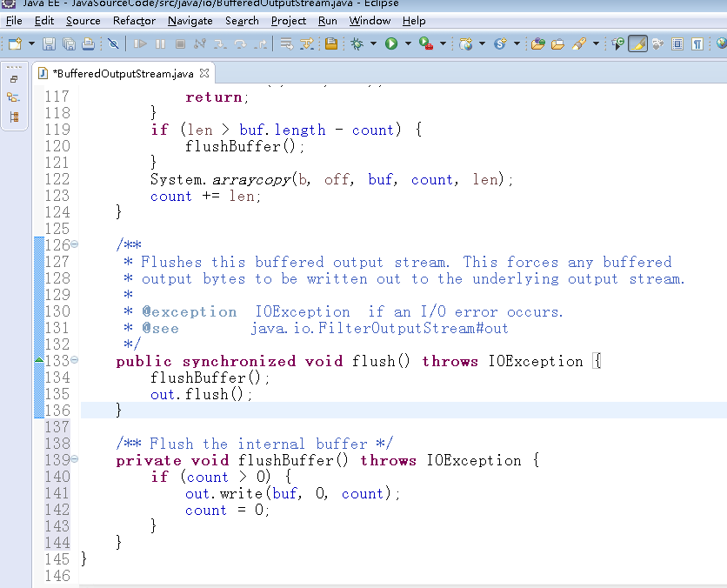Click the green Run icon
Image resolution: width=727 pixels, height=588 pixels.
[391, 43]
